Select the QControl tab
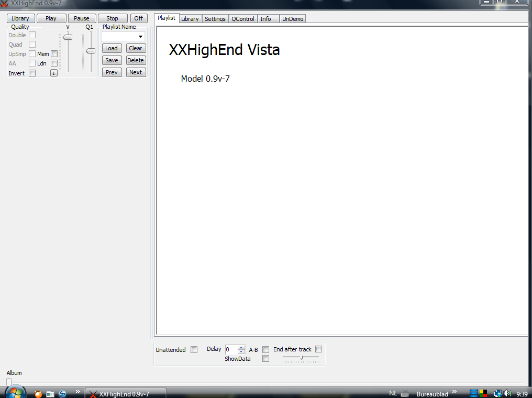 point(243,19)
